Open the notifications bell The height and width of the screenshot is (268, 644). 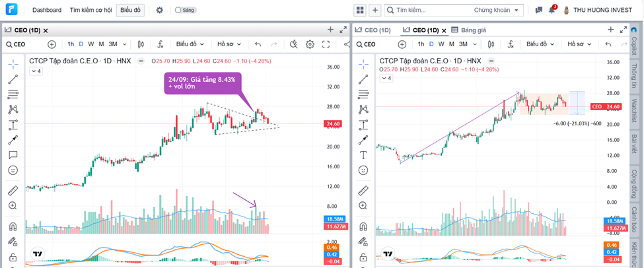click(552, 10)
